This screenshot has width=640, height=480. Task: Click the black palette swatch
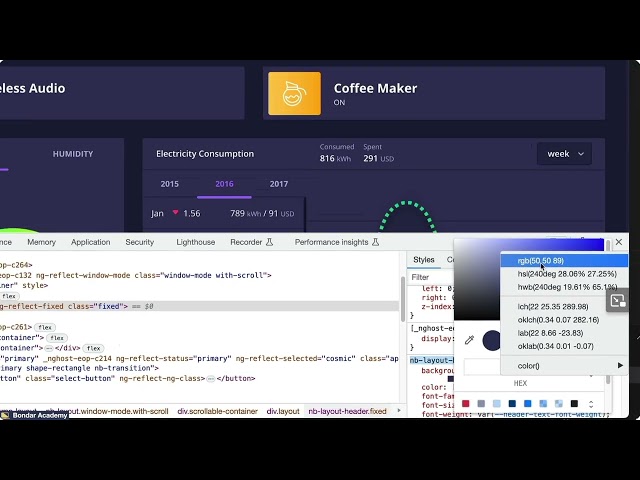tap(574, 404)
